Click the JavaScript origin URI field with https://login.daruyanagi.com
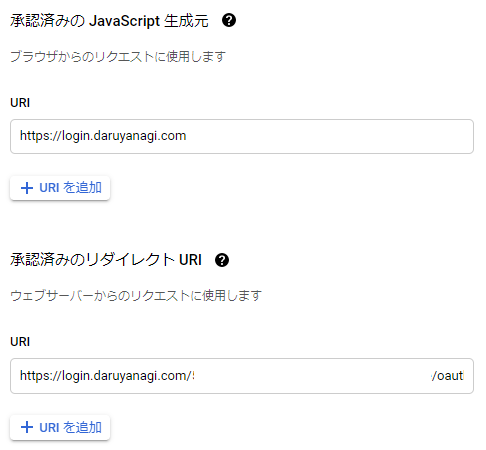Image resolution: width=486 pixels, height=450 pixels. tap(242, 136)
